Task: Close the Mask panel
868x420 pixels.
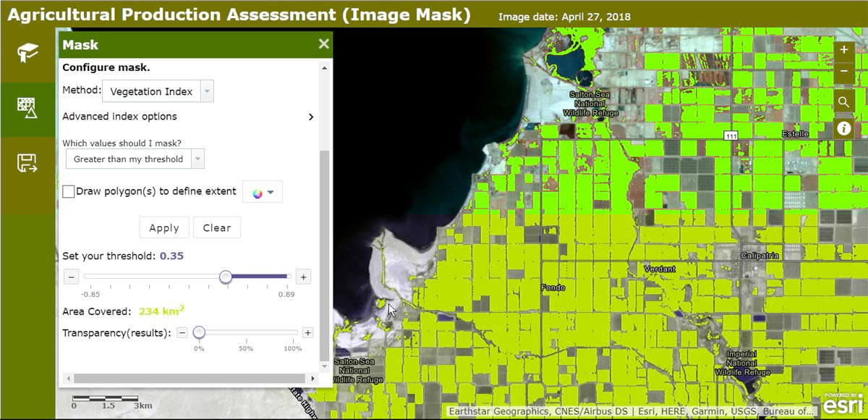Action: 323,44
